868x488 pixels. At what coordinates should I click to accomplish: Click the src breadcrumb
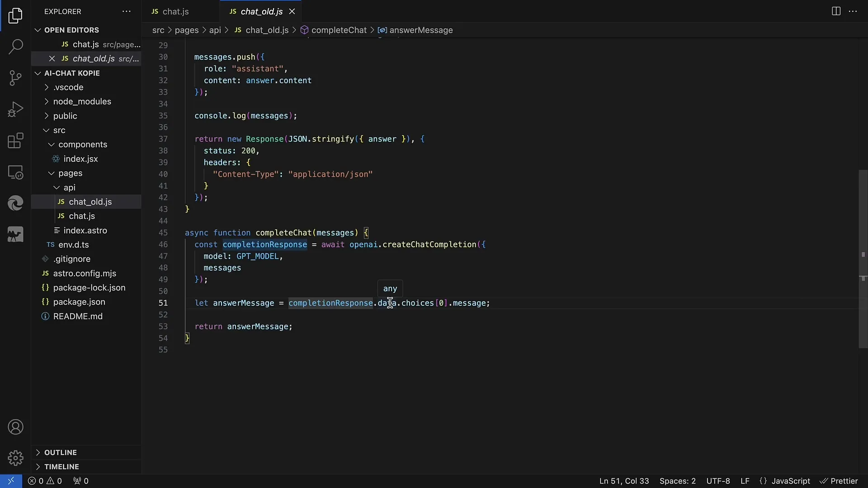point(158,30)
